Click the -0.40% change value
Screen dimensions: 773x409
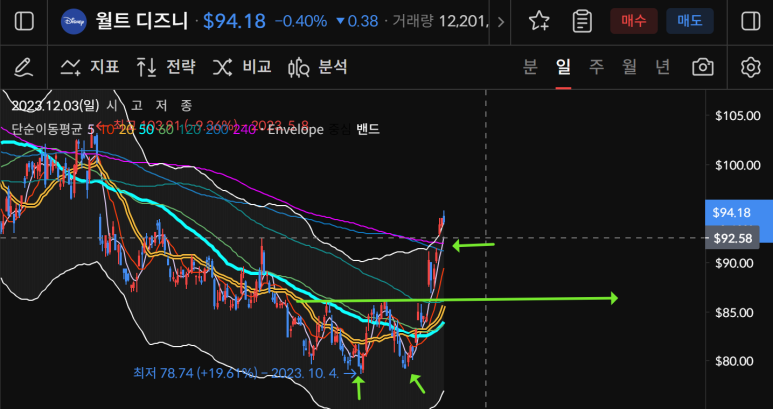pos(301,21)
